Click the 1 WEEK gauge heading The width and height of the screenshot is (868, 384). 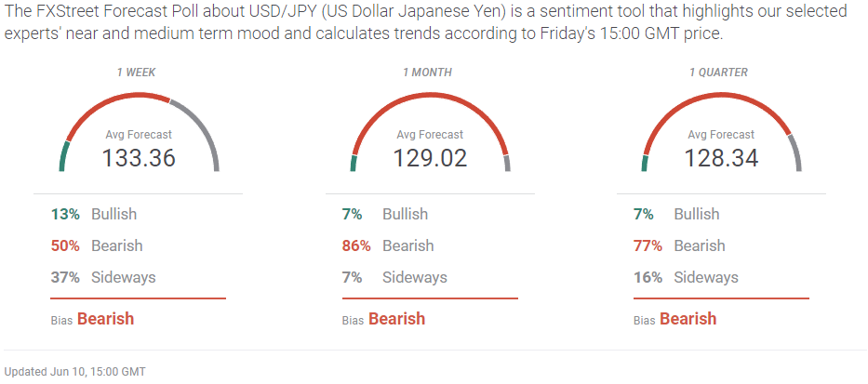pos(136,73)
